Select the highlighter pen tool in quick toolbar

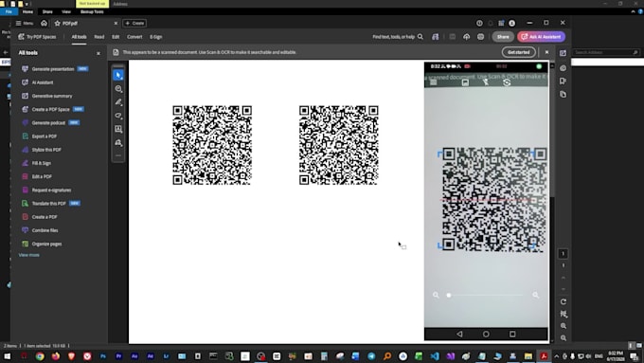(118, 102)
